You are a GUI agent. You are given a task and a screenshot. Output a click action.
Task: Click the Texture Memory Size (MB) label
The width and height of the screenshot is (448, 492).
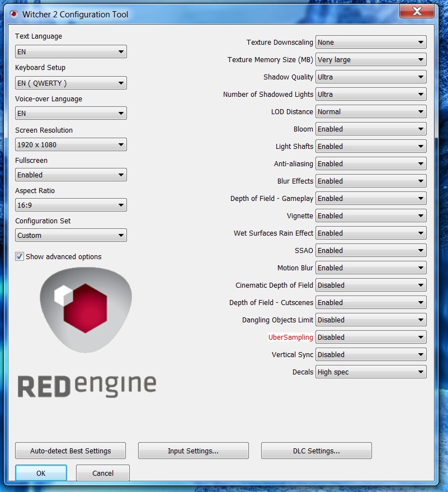pos(270,60)
